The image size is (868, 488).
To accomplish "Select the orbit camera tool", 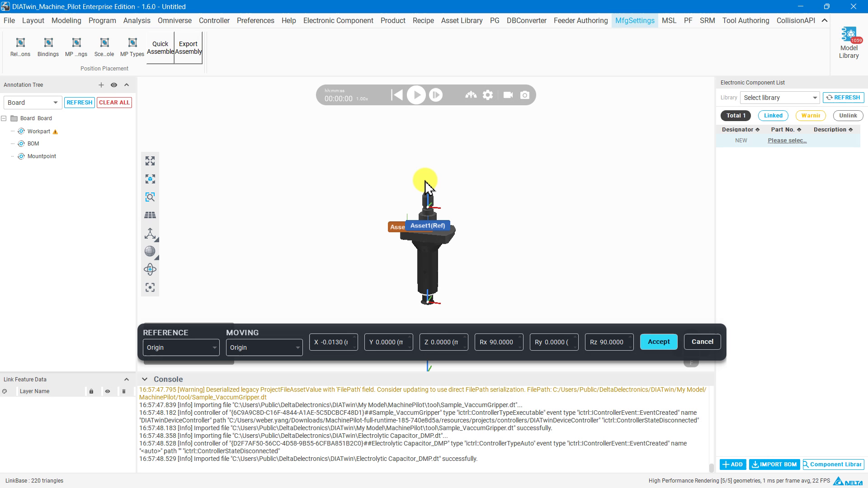I will point(150,269).
